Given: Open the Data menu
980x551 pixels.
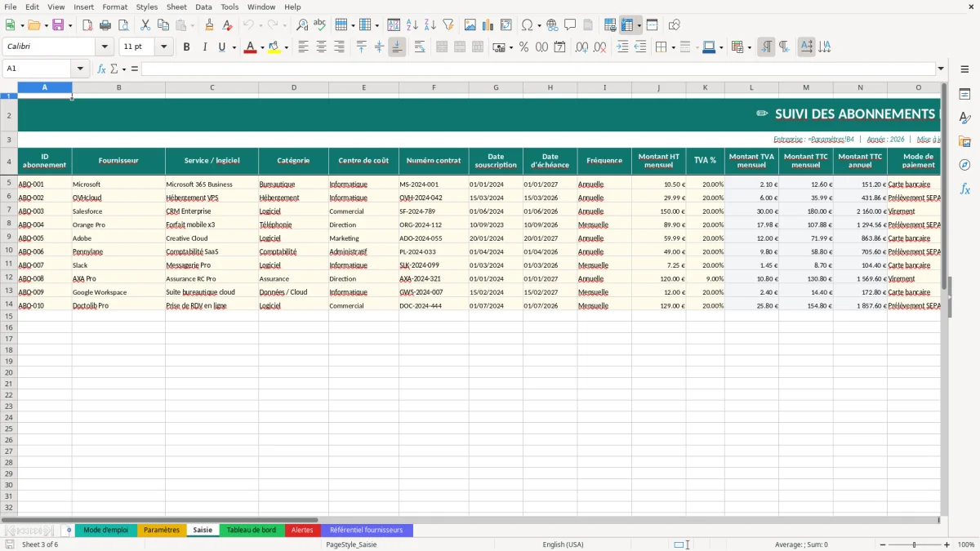Looking at the screenshot, I should point(203,7).
